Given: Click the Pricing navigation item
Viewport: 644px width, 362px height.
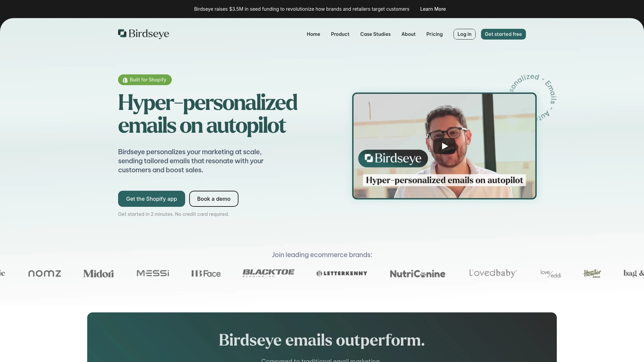Looking at the screenshot, I should pyautogui.click(x=434, y=34).
